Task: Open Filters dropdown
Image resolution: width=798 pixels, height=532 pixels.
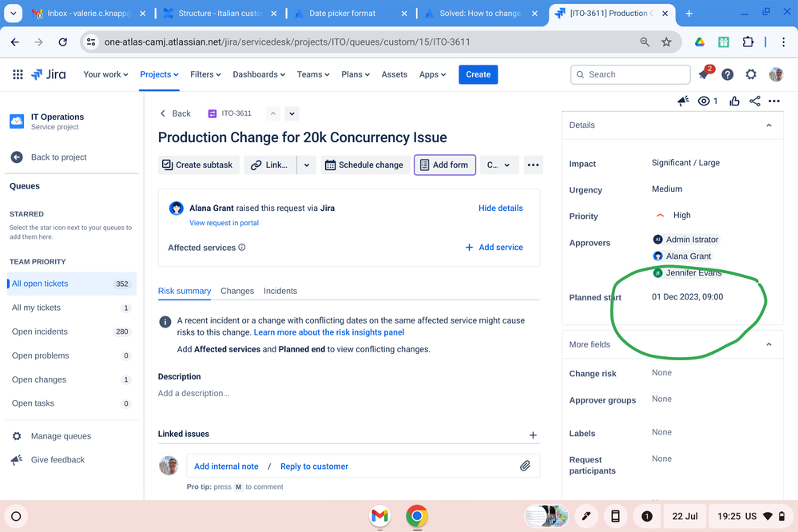Action: (205, 74)
